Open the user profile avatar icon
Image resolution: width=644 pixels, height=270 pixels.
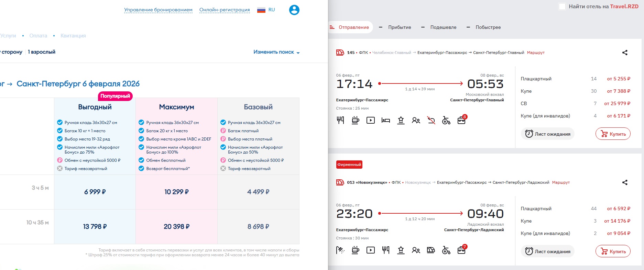(294, 10)
